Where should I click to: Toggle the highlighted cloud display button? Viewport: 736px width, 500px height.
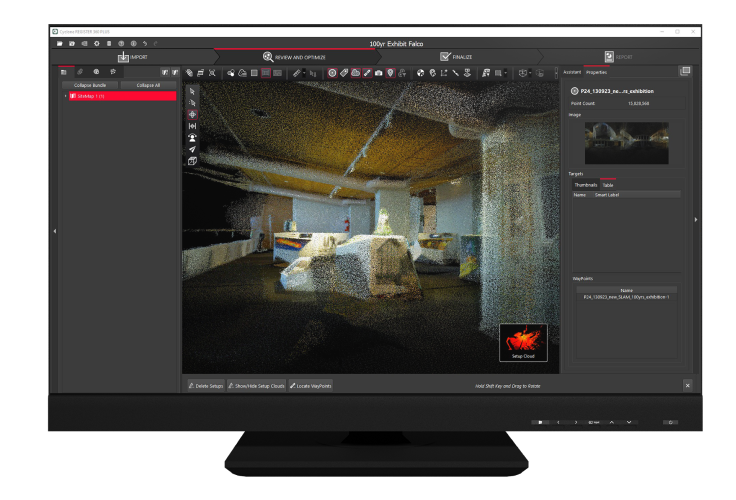point(356,73)
